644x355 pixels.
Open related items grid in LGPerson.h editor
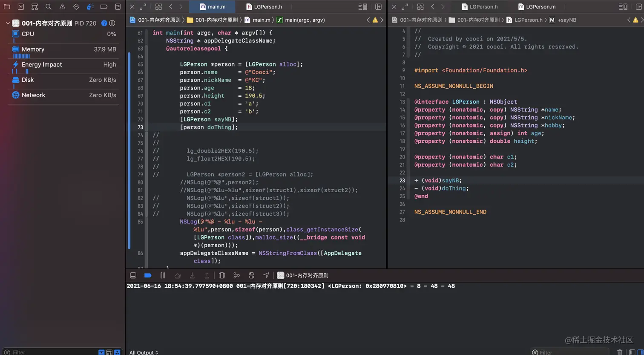[420, 7]
